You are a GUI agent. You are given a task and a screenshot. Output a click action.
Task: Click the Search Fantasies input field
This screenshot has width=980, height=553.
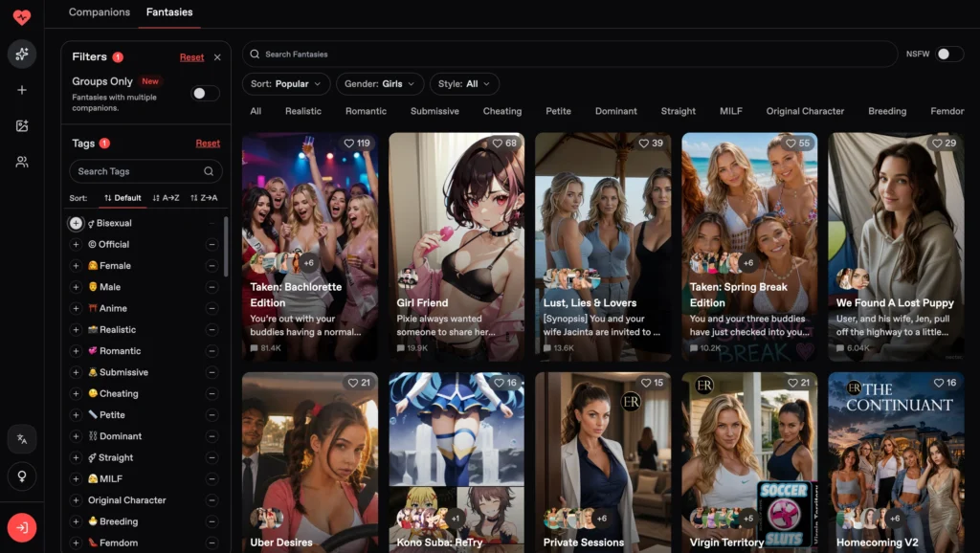point(569,55)
